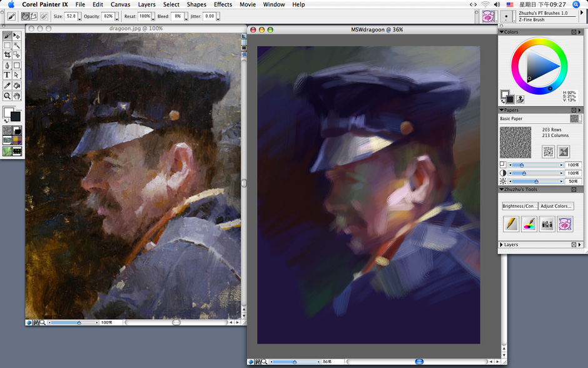Open the Resat slider dropdown
The height and width of the screenshot is (368, 588).
(x=153, y=16)
